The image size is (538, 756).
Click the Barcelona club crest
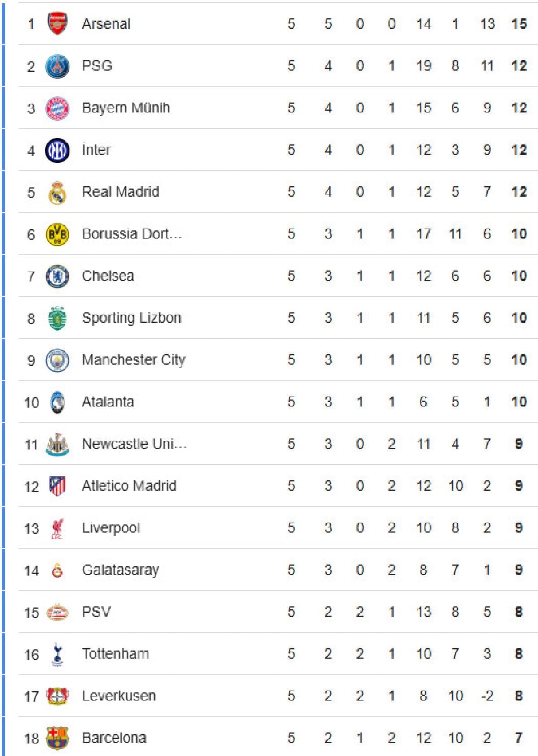57,738
